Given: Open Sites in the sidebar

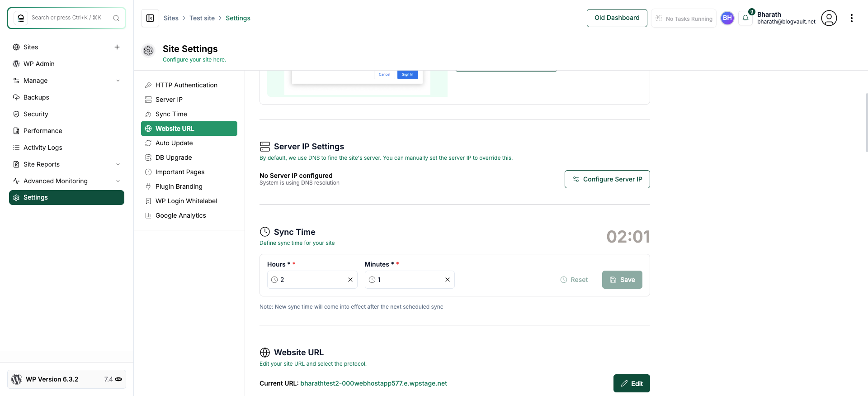Looking at the screenshot, I should tap(31, 47).
